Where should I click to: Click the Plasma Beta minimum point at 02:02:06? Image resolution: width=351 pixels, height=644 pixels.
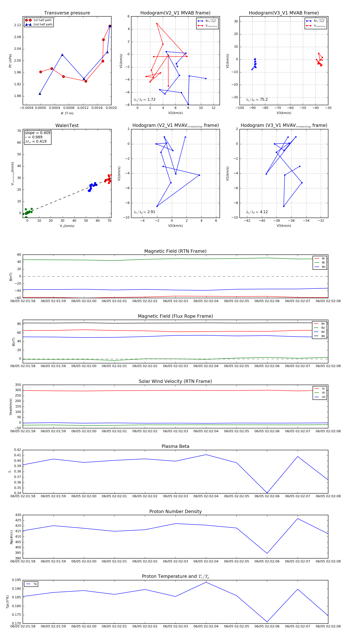point(267,493)
